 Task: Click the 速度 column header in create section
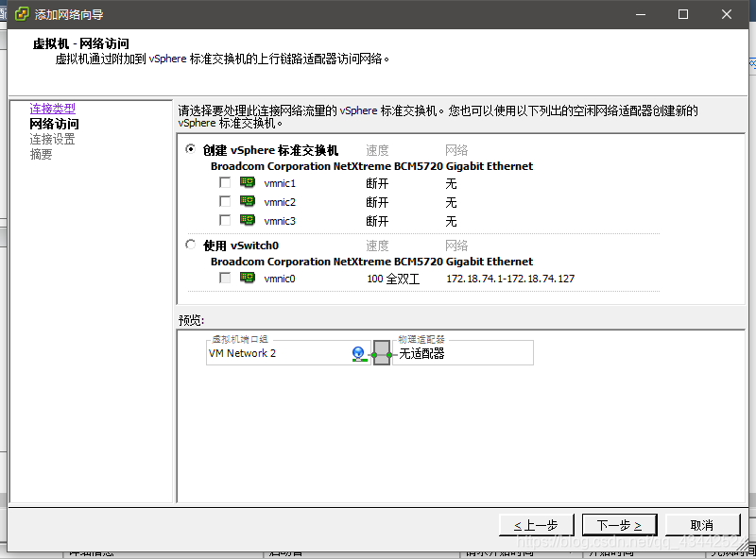[x=377, y=150]
